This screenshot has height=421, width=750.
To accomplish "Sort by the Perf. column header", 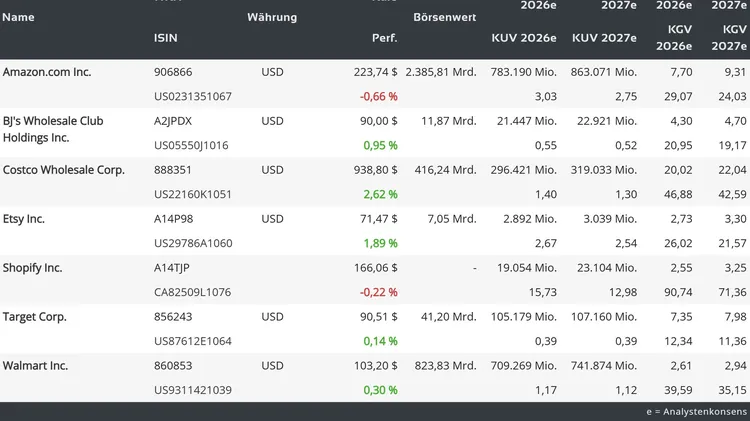I will (384, 38).
